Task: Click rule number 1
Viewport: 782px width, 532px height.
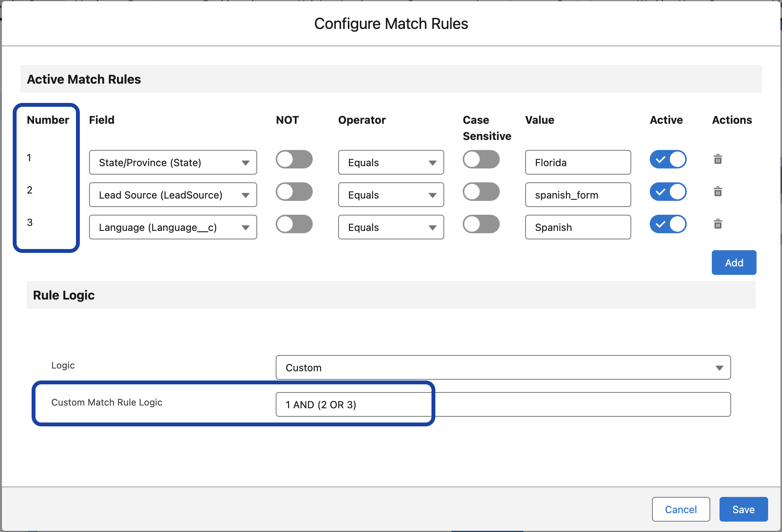Action: tap(29, 157)
